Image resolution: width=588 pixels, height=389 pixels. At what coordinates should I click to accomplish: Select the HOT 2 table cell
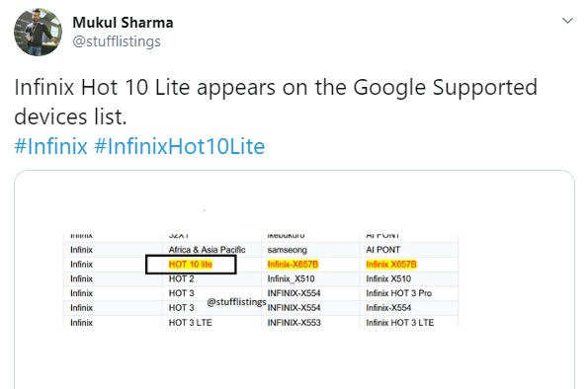pyautogui.click(x=181, y=278)
